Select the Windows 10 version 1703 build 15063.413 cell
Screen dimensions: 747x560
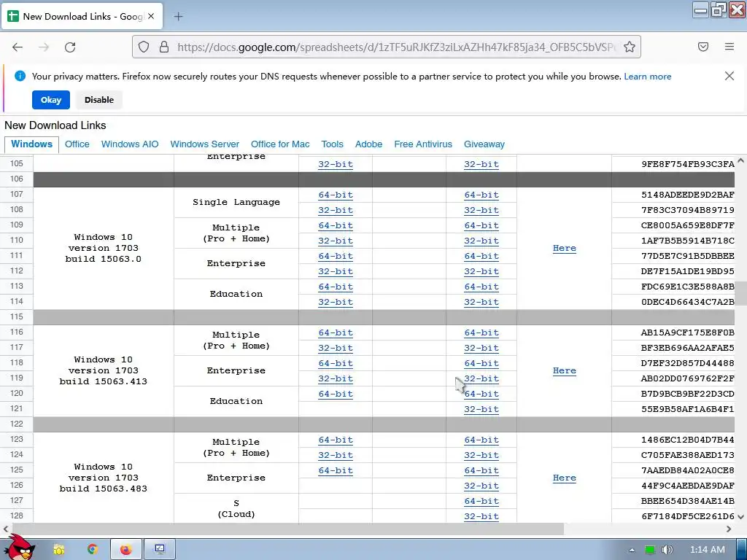tap(104, 370)
